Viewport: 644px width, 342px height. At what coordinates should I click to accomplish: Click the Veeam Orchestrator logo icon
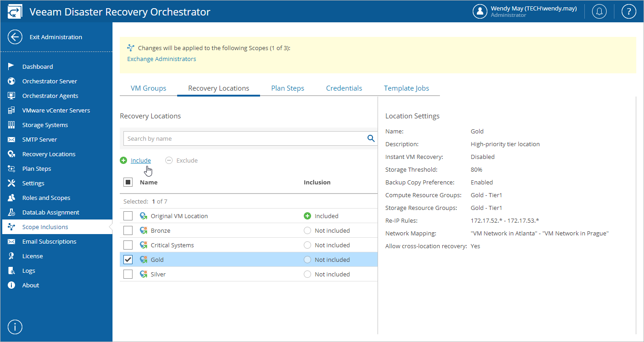pos(15,11)
